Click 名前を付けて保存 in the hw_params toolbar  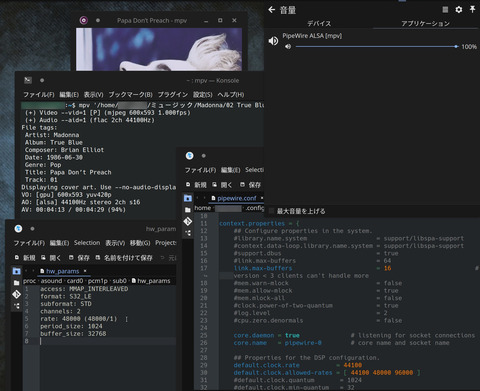[x=124, y=258]
